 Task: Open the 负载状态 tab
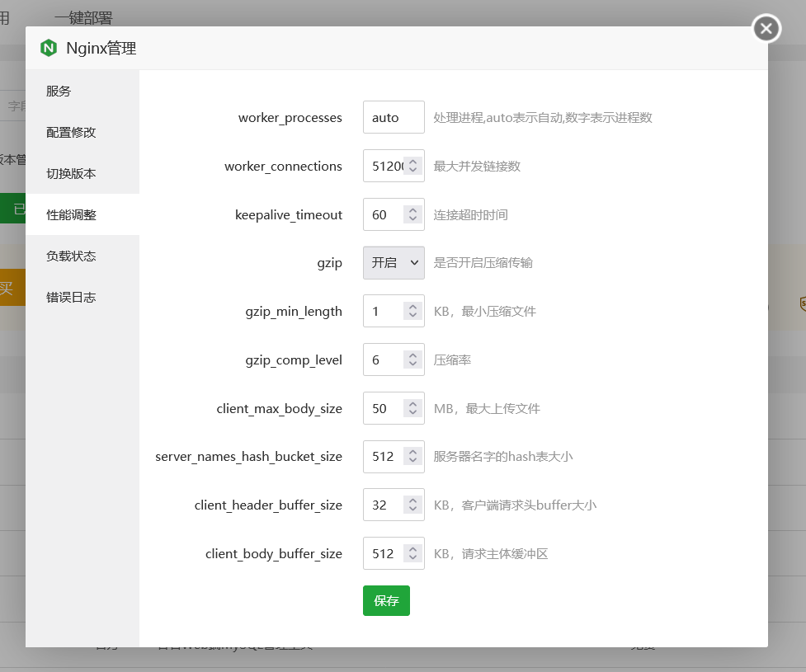point(82,256)
